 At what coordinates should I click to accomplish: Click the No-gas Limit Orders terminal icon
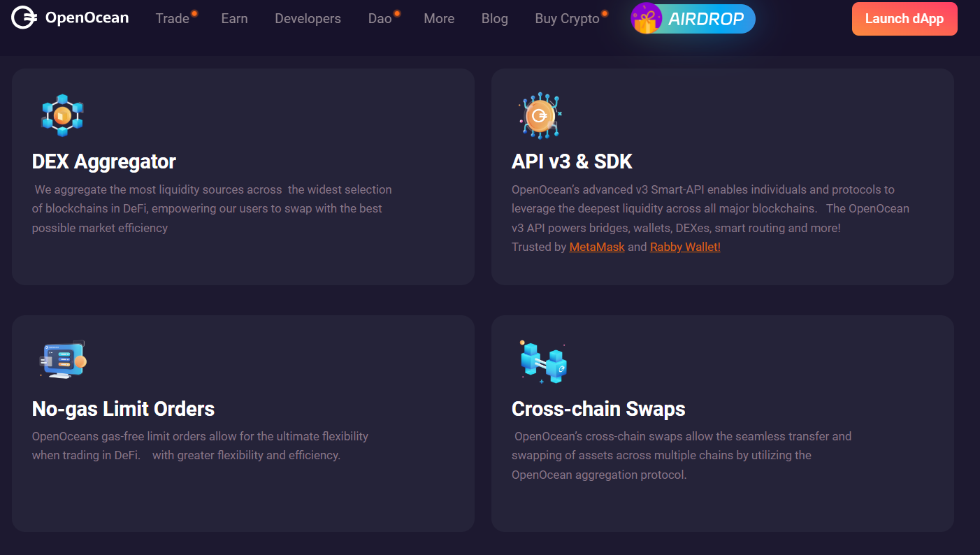pos(62,359)
